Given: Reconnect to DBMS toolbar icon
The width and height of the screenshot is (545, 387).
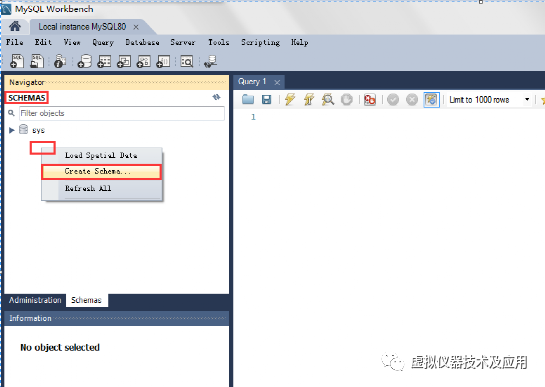Looking at the screenshot, I should tap(211, 62).
